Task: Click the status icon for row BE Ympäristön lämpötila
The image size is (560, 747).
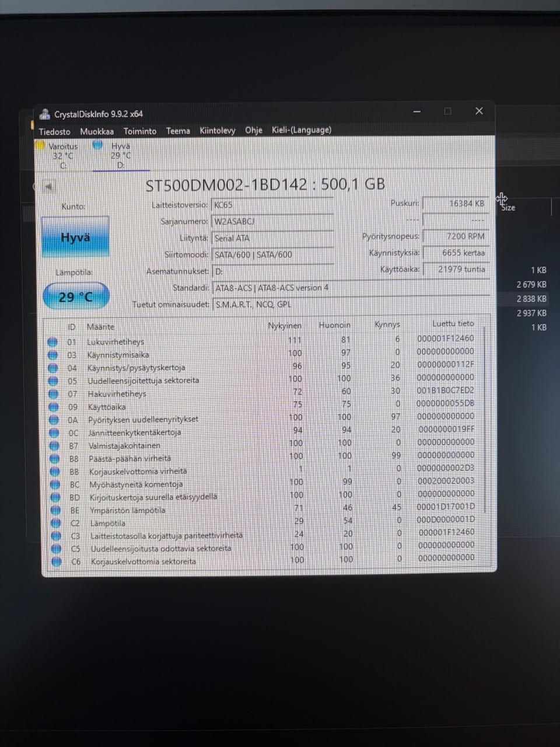Action: click(x=56, y=510)
